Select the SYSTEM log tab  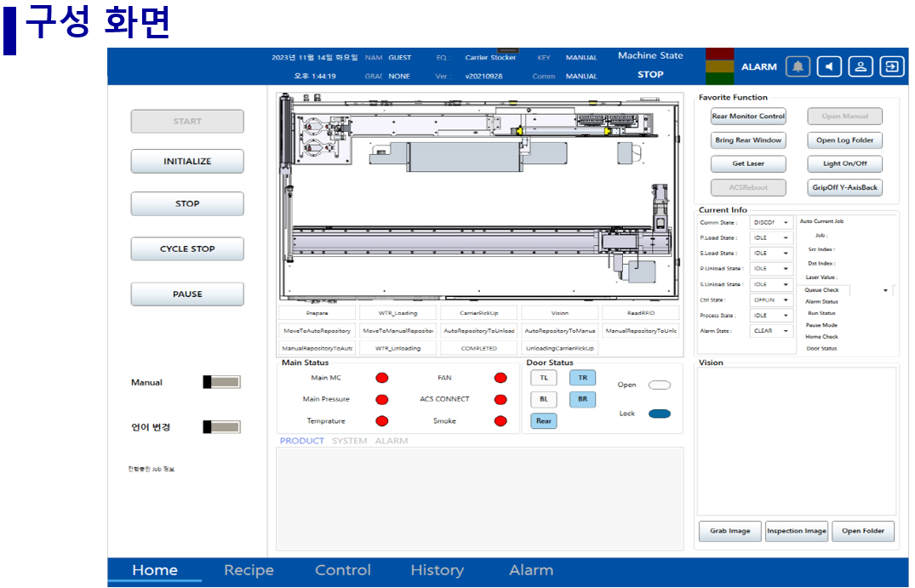coord(349,441)
